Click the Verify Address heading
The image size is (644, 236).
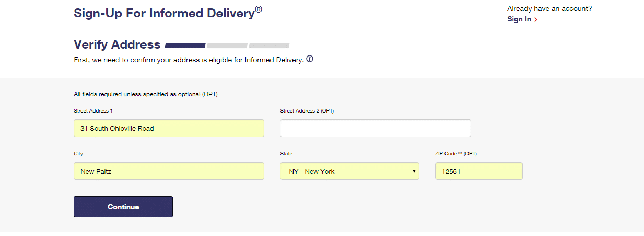(117, 44)
